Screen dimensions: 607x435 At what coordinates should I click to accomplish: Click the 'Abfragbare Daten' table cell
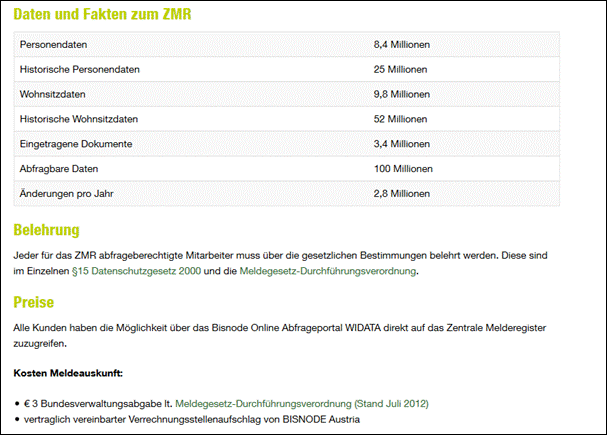[59, 169]
